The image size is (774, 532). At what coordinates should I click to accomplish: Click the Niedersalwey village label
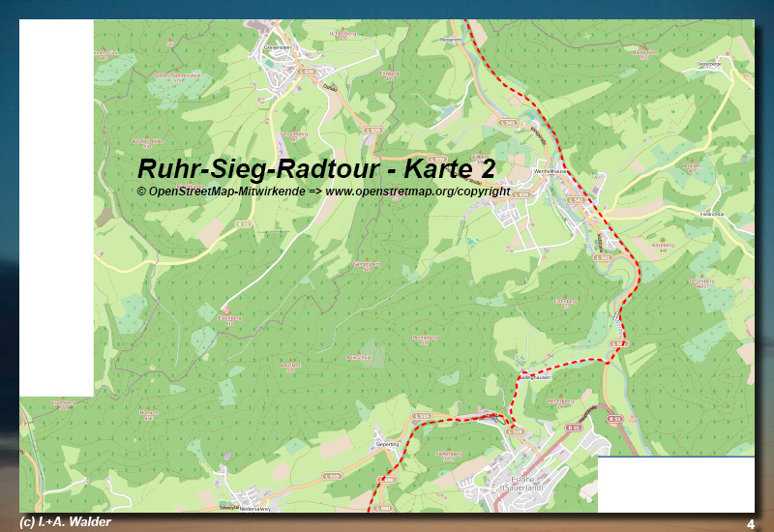(x=255, y=509)
